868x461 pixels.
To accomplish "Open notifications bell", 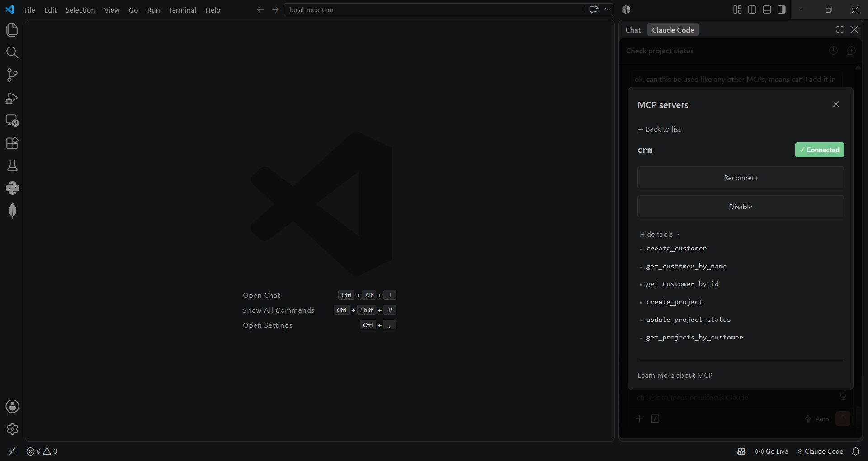I will point(855,451).
